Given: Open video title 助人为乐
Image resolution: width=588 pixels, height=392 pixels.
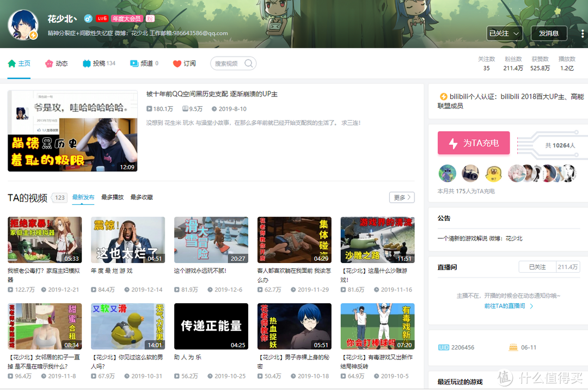Looking at the screenshot, I should 187,357.
